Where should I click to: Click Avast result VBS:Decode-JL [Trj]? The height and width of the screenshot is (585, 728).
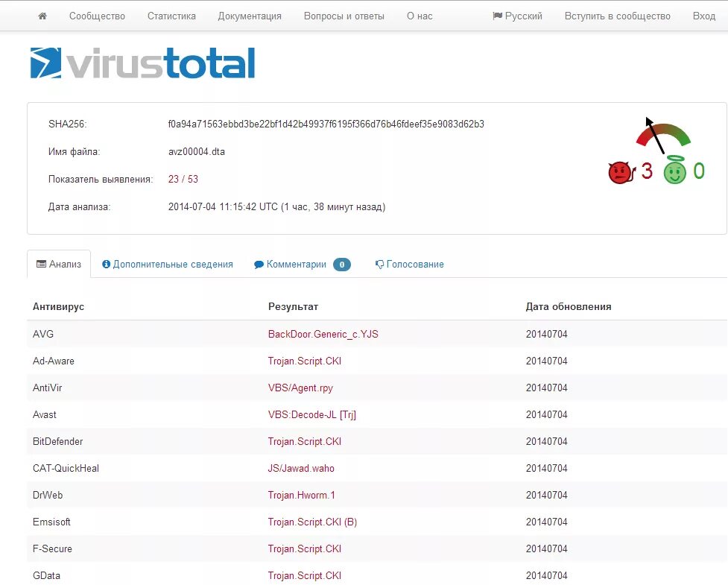pos(312,414)
